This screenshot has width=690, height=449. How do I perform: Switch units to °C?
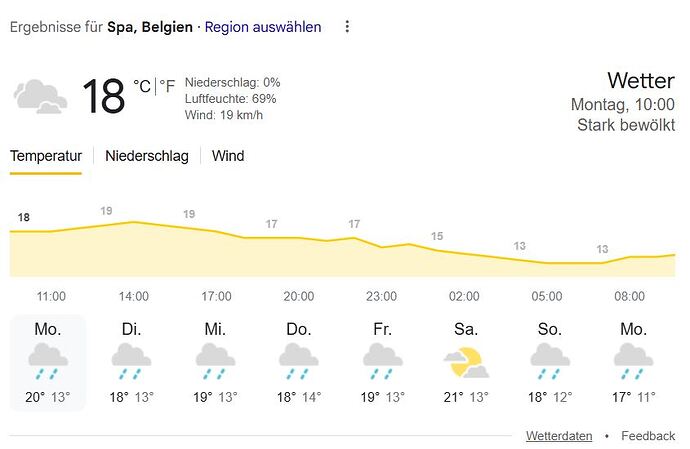pos(142,86)
